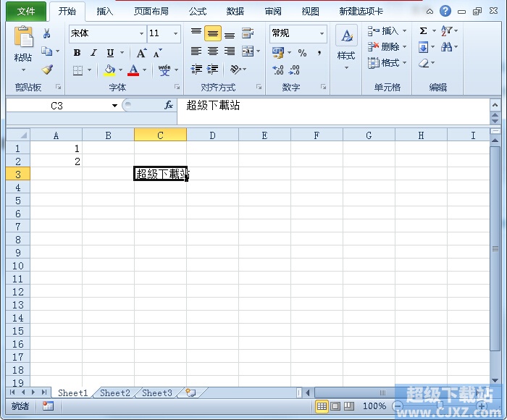This screenshot has height=420, width=507.
Task: Expand the Name Box dropdown arrow
Action: [x=114, y=106]
